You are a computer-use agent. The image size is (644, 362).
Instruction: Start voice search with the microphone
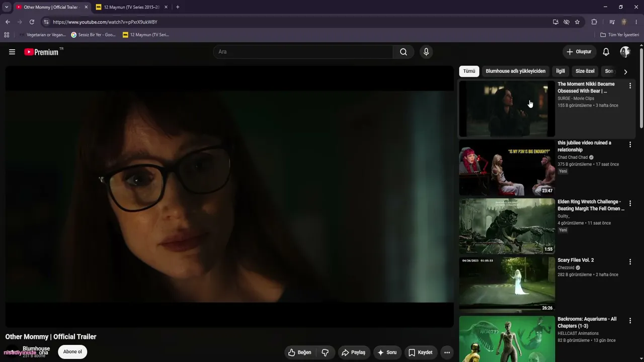[426, 52]
